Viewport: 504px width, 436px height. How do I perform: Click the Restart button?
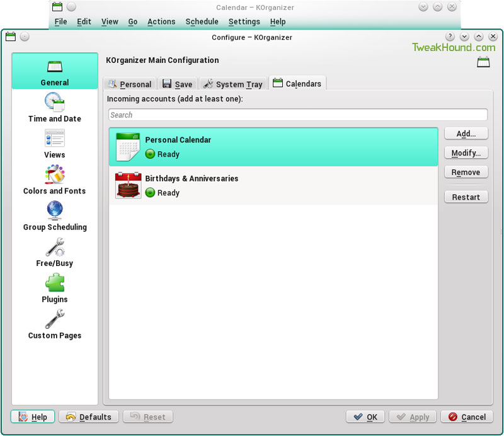pos(466,197)
